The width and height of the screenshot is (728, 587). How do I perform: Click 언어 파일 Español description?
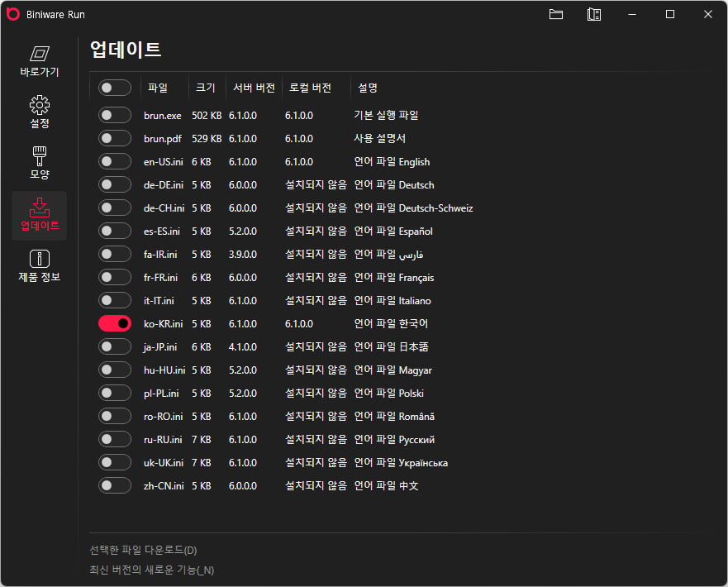[x=393, y=231]
